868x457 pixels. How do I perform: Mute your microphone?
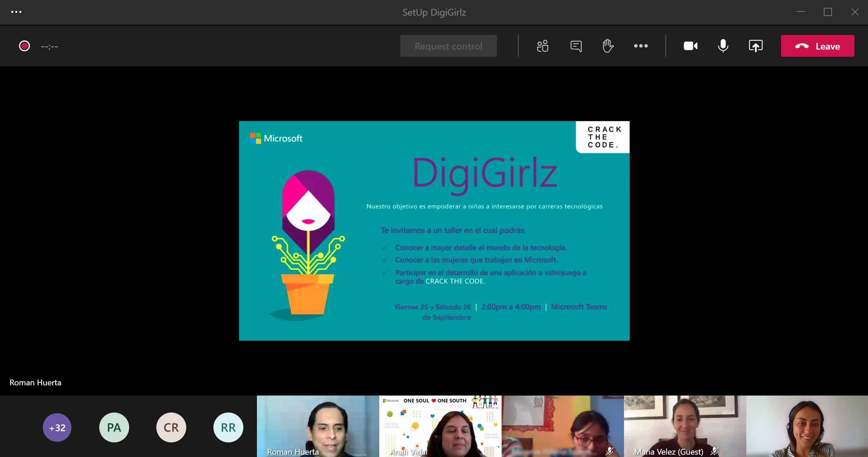[x=723, y=46]
